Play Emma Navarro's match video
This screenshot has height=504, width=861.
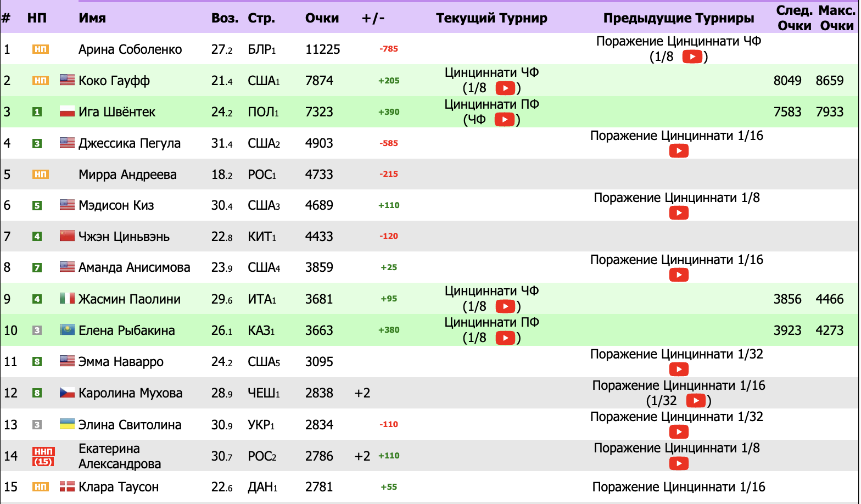679,369
